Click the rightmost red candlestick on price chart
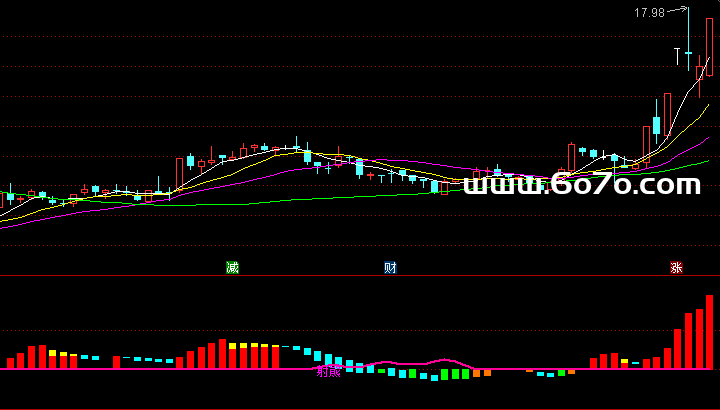This screenshot has width=720, height=410. [710, 47]
